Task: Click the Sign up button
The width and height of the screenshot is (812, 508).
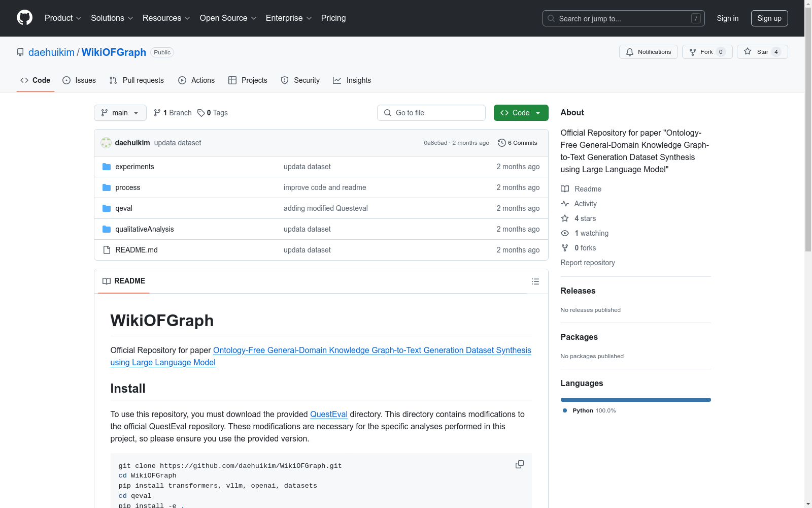Action: point(769,18)
